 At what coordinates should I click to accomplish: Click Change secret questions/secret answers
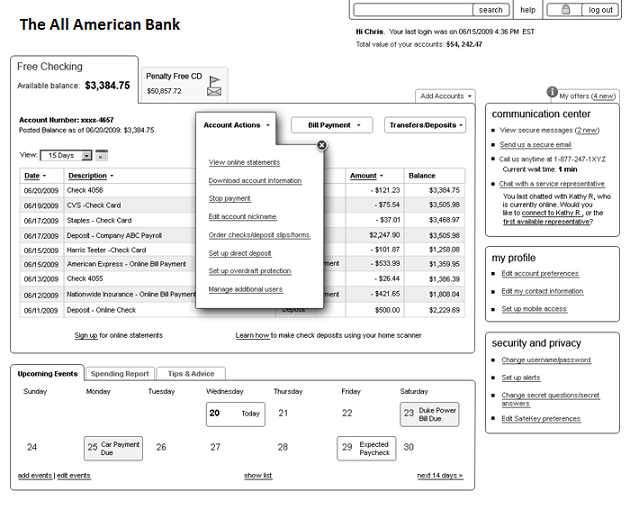click(550, 399)
